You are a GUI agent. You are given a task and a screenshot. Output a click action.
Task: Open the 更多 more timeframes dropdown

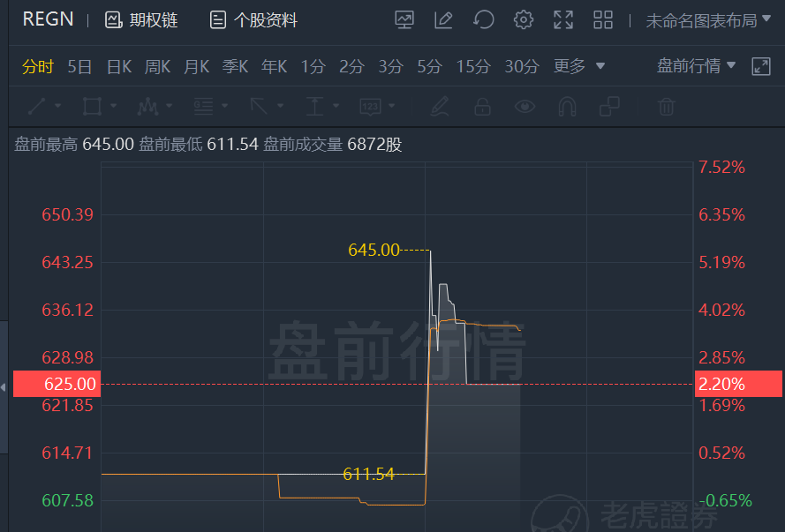[x=578, y=66]
